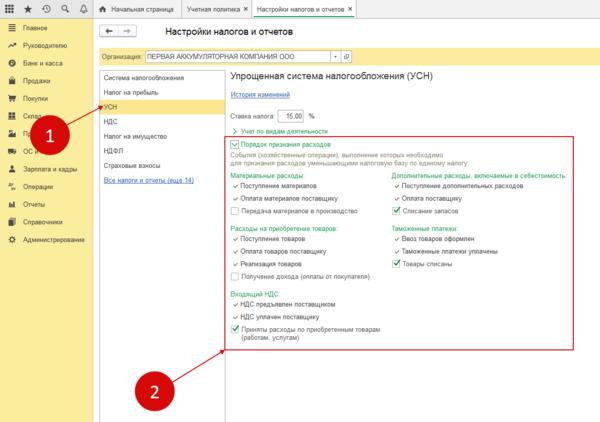
Task: Open the main menu hamburger icon
Action: 10,9
